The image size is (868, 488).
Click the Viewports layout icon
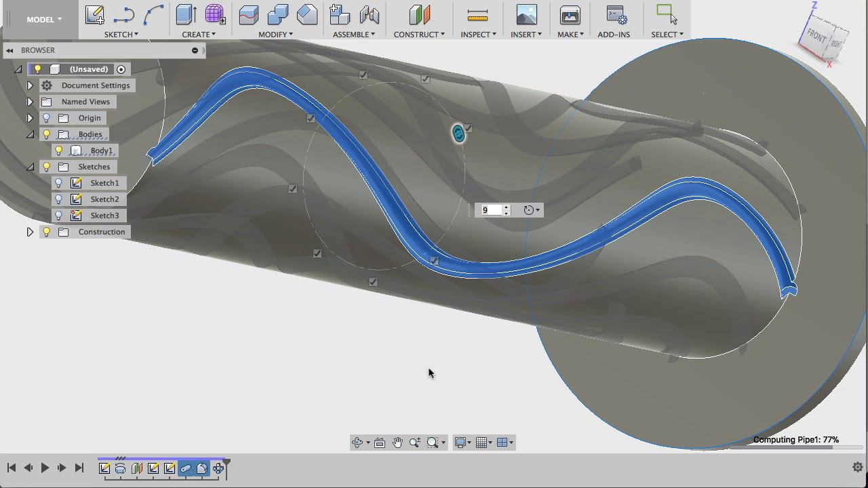502,443
